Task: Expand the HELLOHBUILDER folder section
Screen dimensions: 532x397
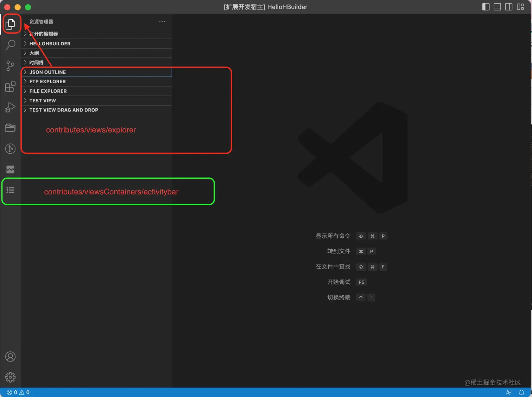Action: [96, 44]
